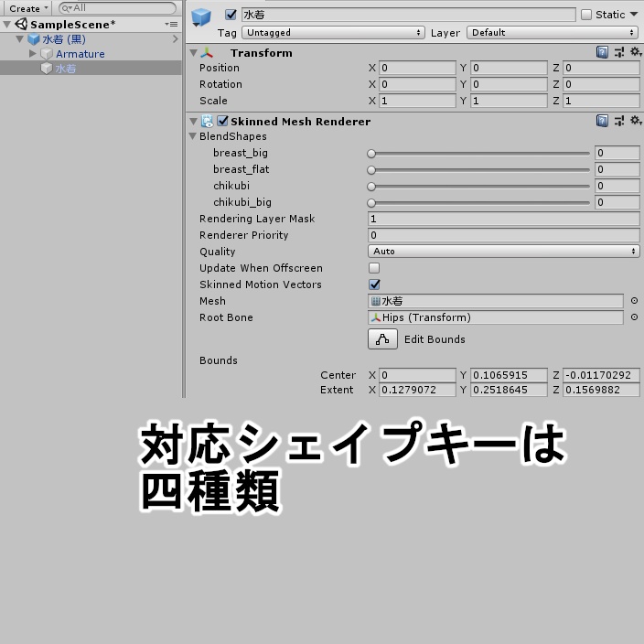Open prefab arrow for 水着 (黒)
The height and width of the screenshot is (644, 644).
point(176,39)
